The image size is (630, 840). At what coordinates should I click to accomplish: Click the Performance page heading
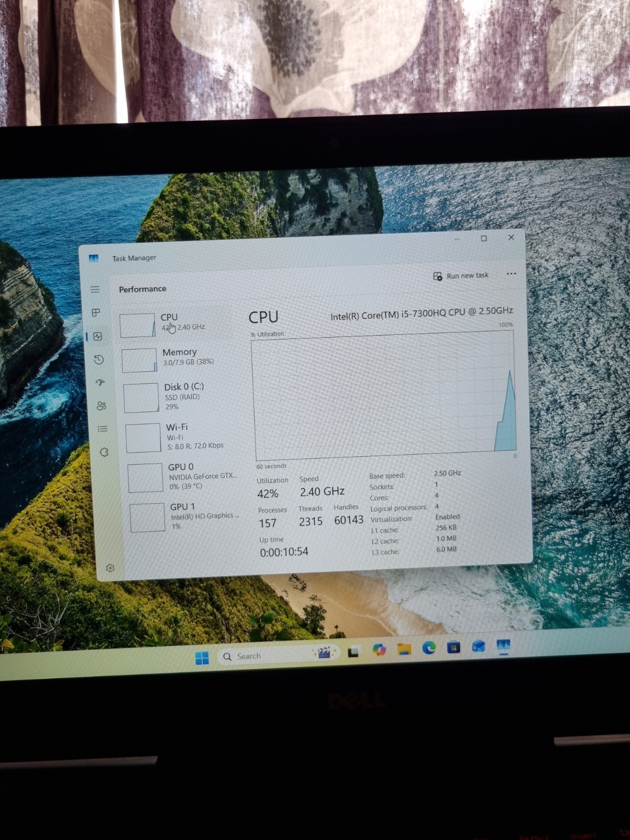point(142,289)
